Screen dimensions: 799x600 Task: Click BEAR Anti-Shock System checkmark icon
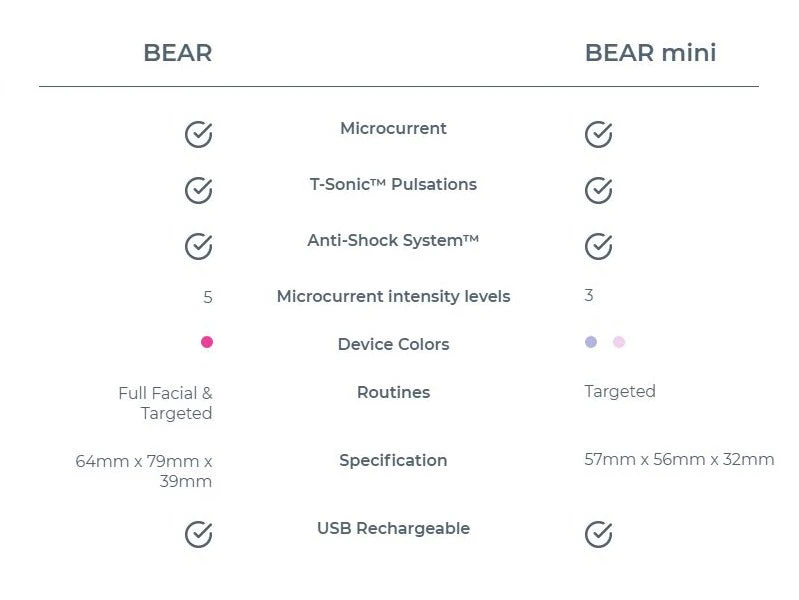click(x=199, y=246)
